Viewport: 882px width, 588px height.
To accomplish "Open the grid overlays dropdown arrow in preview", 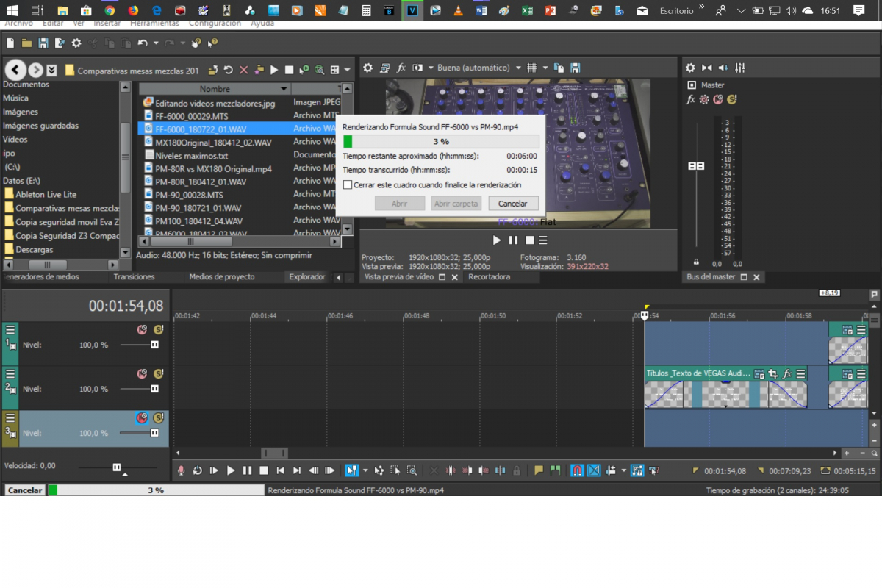I will (545, 68).
